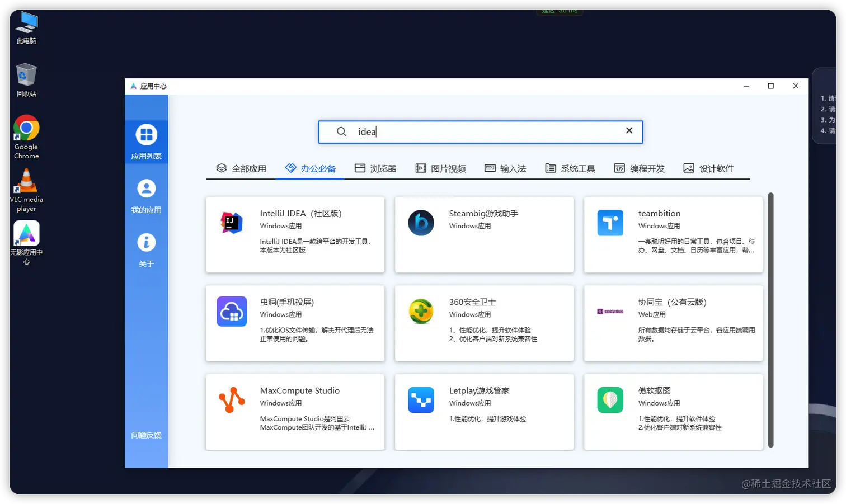This screenshot has height=504, width=846.
Task: Open the 回收站 desktop icon
Action: pos(26,80)
